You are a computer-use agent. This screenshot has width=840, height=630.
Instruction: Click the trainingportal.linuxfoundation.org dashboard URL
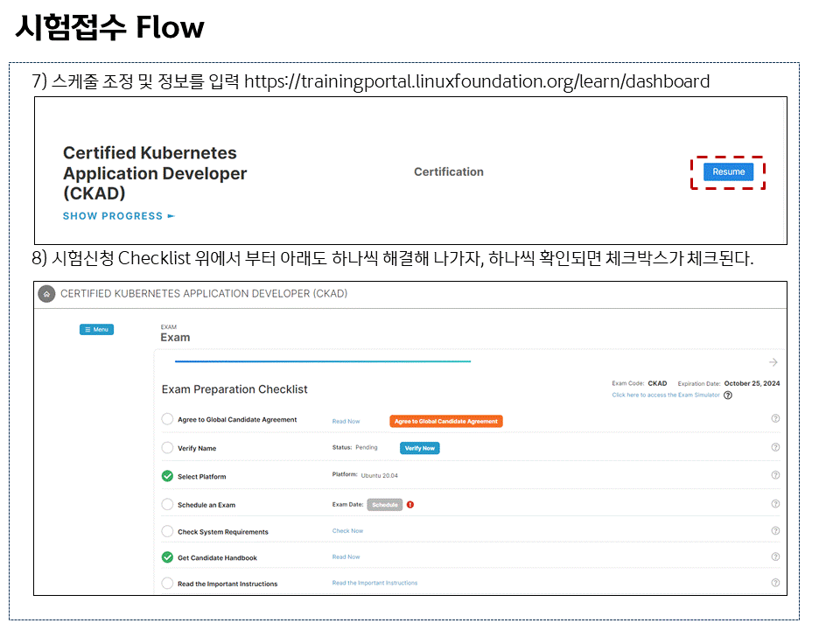[x=477, y=81]
